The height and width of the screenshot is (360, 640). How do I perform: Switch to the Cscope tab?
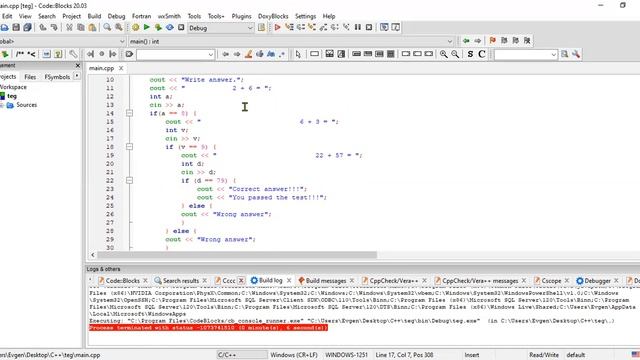pyautogui.click(x=551, y=280)
